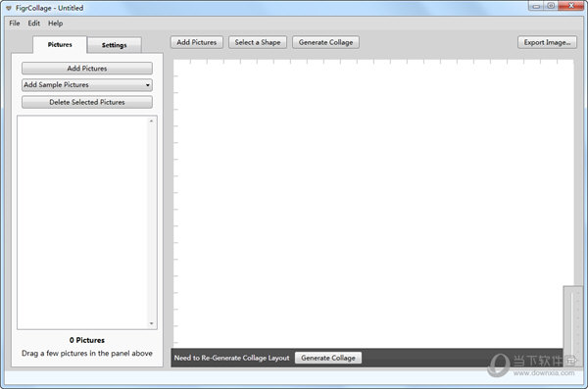Image resolution: width=588 pixels, height=389 pixels.
Task: Click Add Pictures in the top toolbar
Action: click(x=197, y=42)
